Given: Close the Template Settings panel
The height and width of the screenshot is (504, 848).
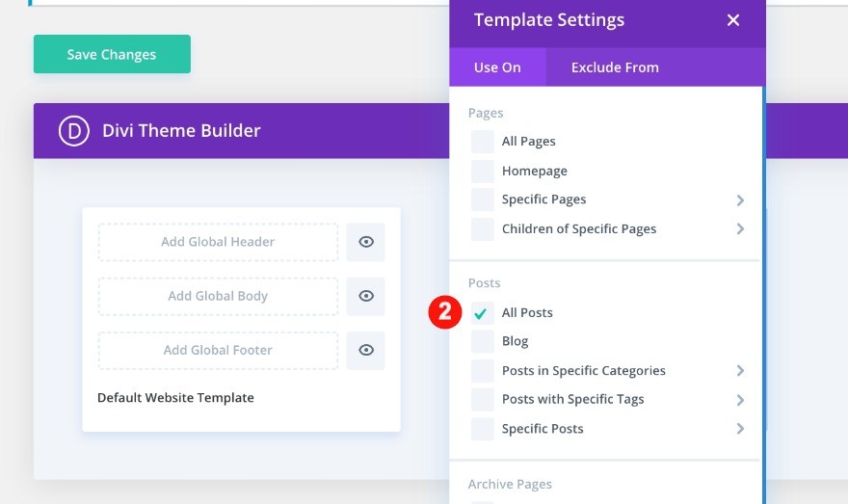Looking at the screenshot, I should [733, 20].
